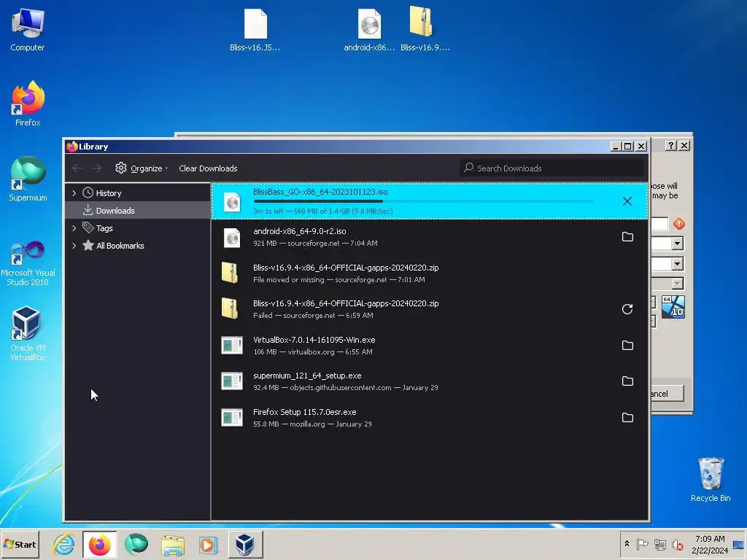Click the help button of background dialog
This screenshot has height=560, width=747.
tap(671, 146)
